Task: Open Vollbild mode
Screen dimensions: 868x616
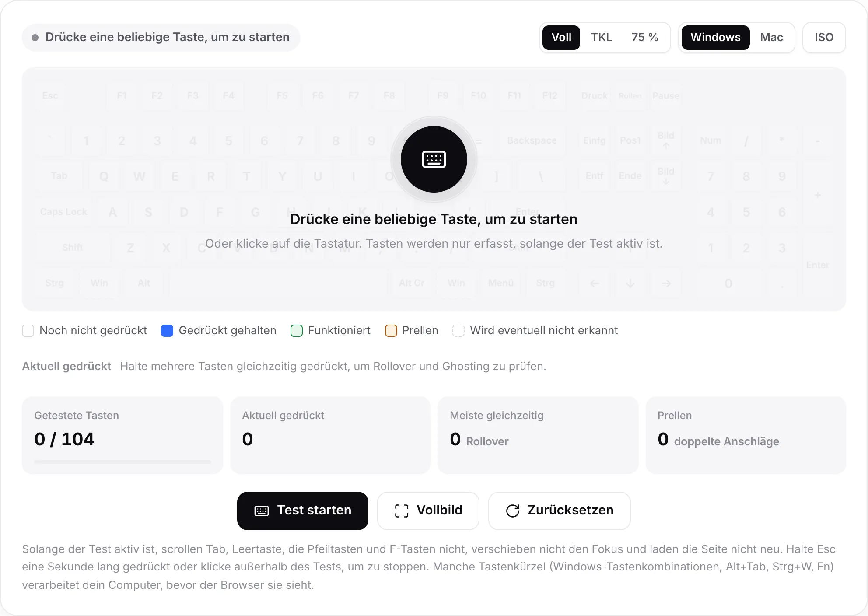Action: pyautogui.click(x=428, y=511)
